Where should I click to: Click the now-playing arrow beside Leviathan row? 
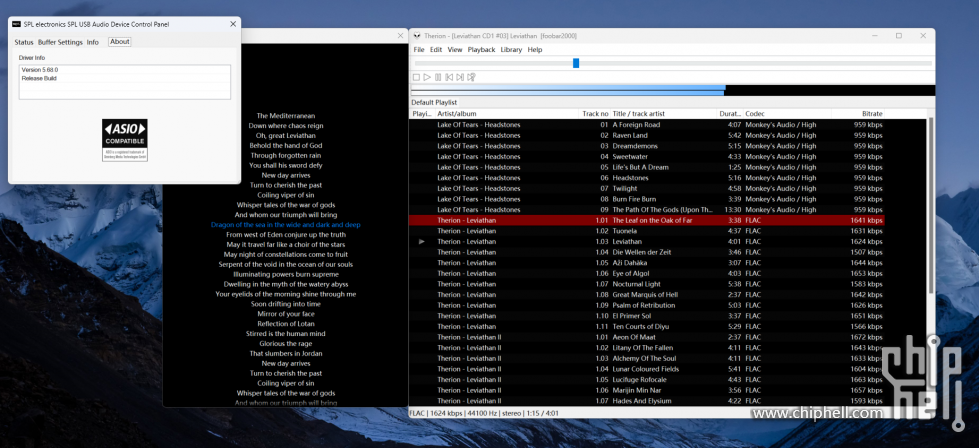[421, 241]
